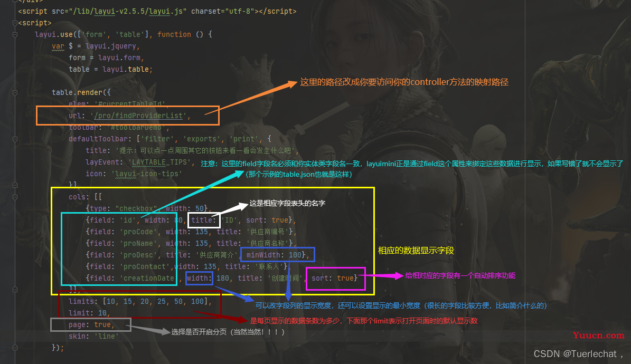Click the '供应商名称' title string

tap(267, 243)
